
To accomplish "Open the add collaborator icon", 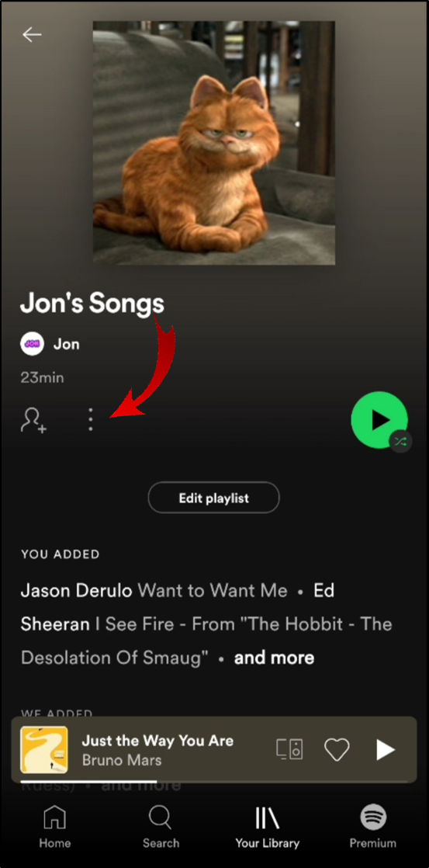I will coord(33,420).
